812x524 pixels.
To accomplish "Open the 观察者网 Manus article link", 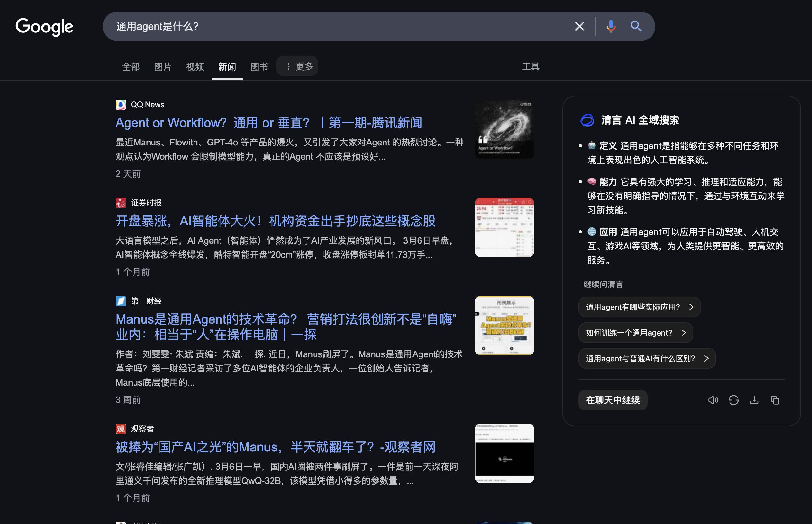I will 275,447.
